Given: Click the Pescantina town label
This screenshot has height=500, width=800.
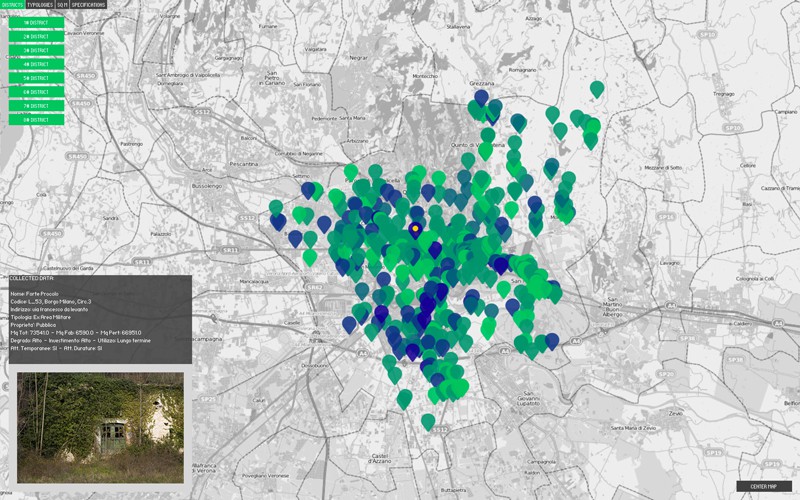Looking at the screenshot, I should click(243, 164).
